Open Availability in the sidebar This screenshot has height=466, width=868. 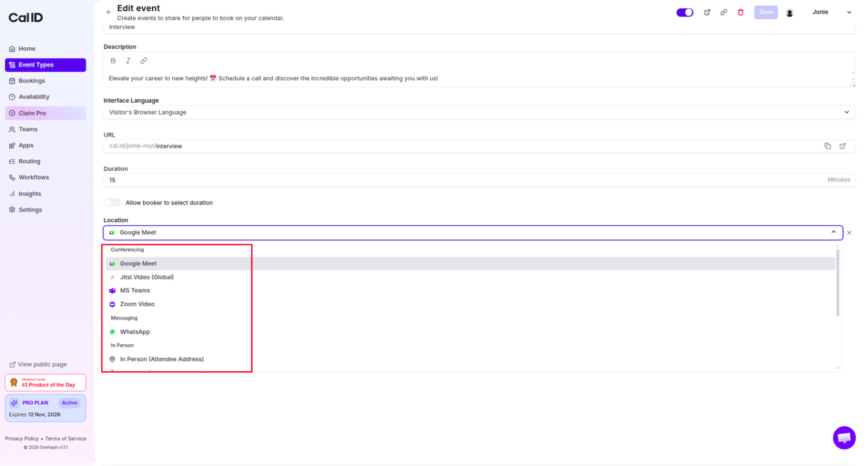coord(46,97)
